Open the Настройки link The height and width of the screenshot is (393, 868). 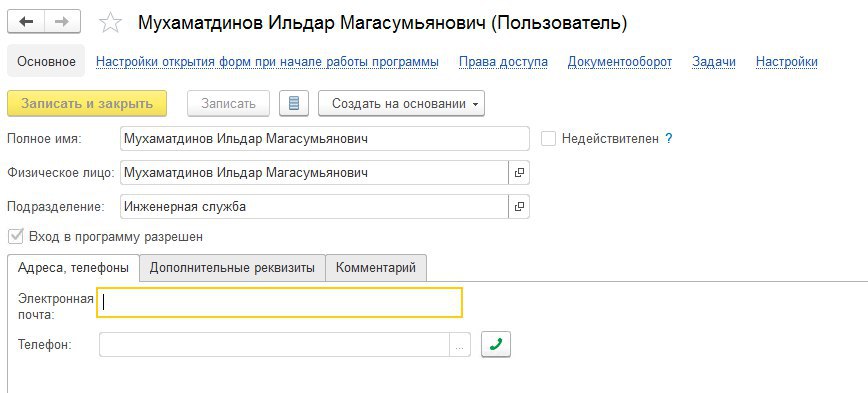pyautogui.click(x=787, y=61)
